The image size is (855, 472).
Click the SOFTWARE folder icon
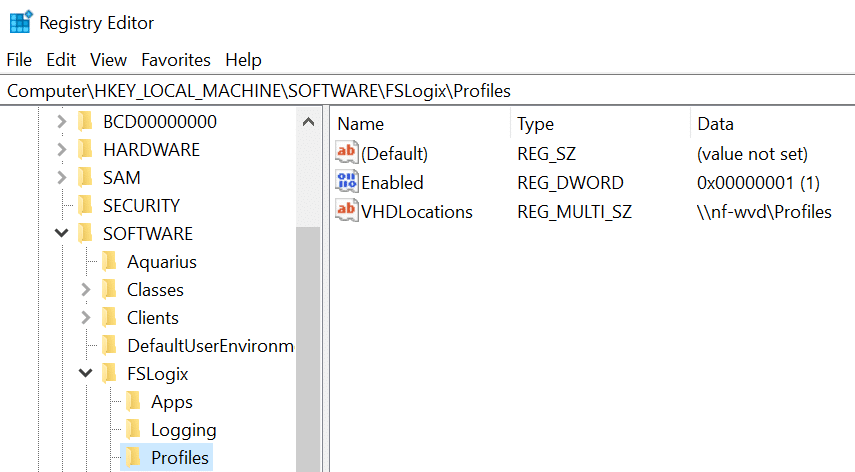[85, 233]
